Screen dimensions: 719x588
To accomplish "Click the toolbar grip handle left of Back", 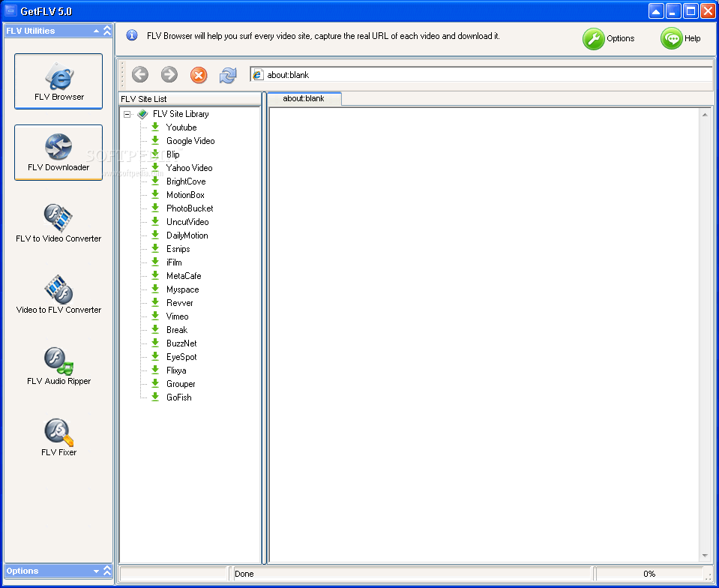I will [122, 75].
